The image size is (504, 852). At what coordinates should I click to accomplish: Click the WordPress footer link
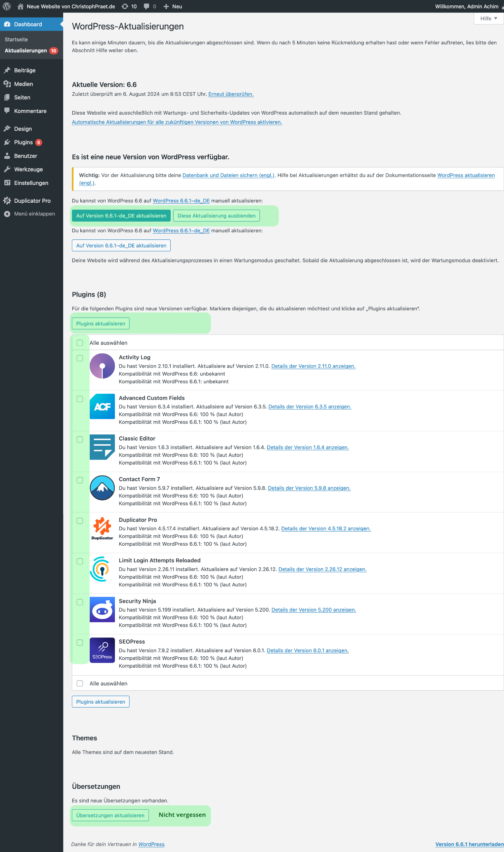151,844
